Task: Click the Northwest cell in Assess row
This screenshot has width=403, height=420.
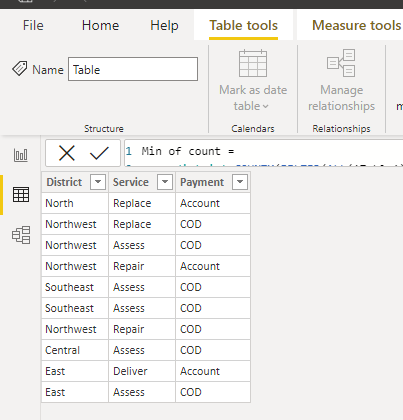Action: pyautogui.click(x=75, y=245)
